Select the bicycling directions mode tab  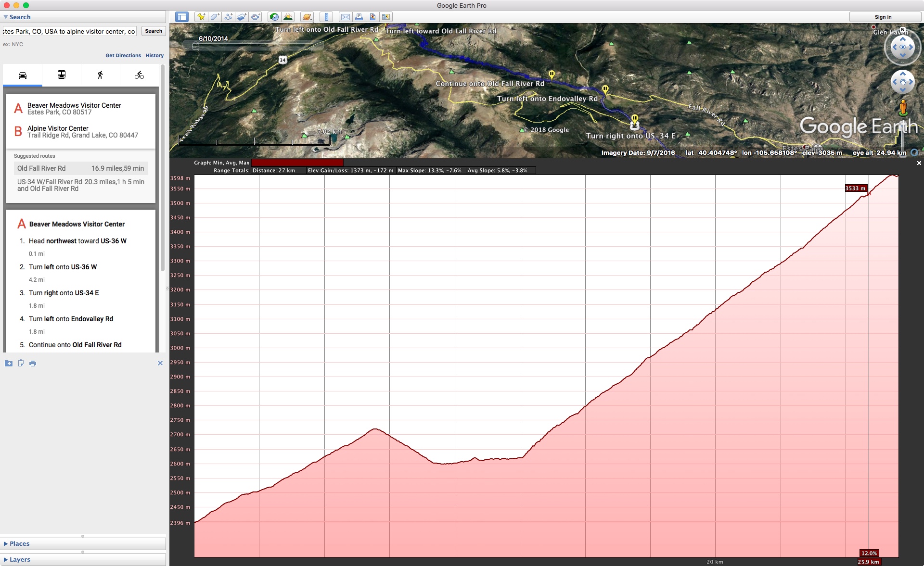[139, 75]
